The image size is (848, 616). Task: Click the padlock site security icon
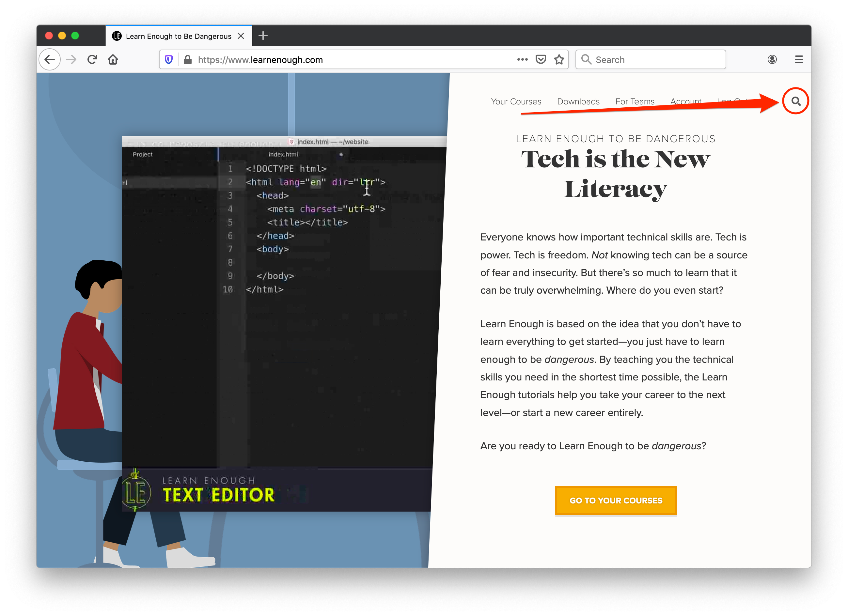coord(188,60)
